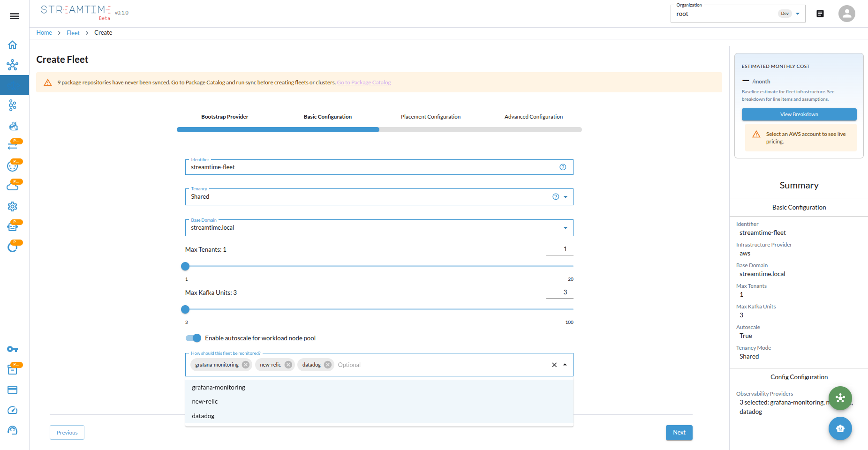Open the hamburger navigation menu
The height and width of the screenshot is (450, 868).
click(x=15, y=16)
